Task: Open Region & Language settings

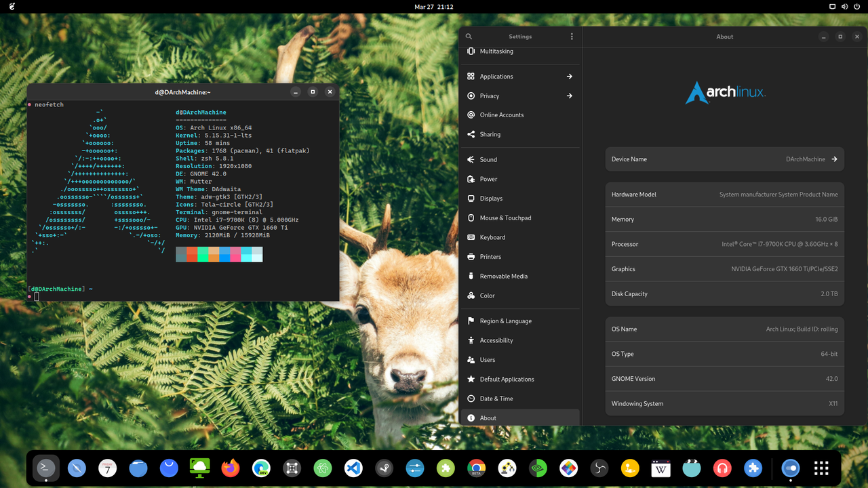Action: point(520,321)
